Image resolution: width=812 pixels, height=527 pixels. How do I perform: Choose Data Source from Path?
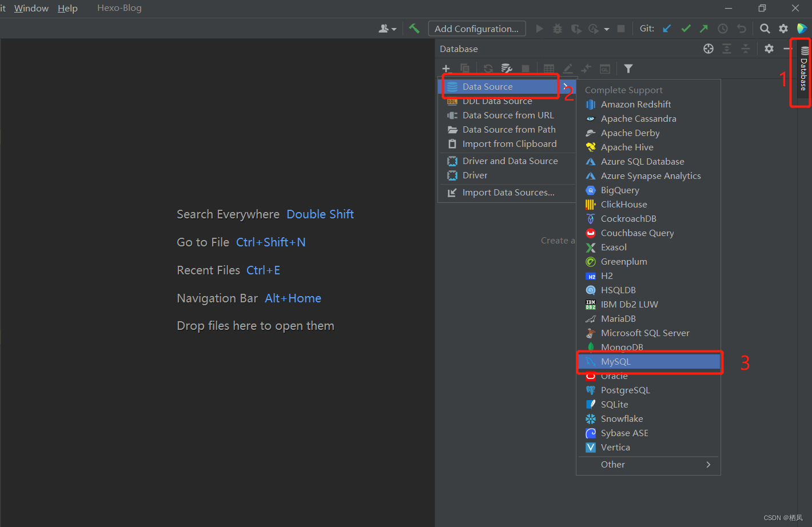(507, 129)
